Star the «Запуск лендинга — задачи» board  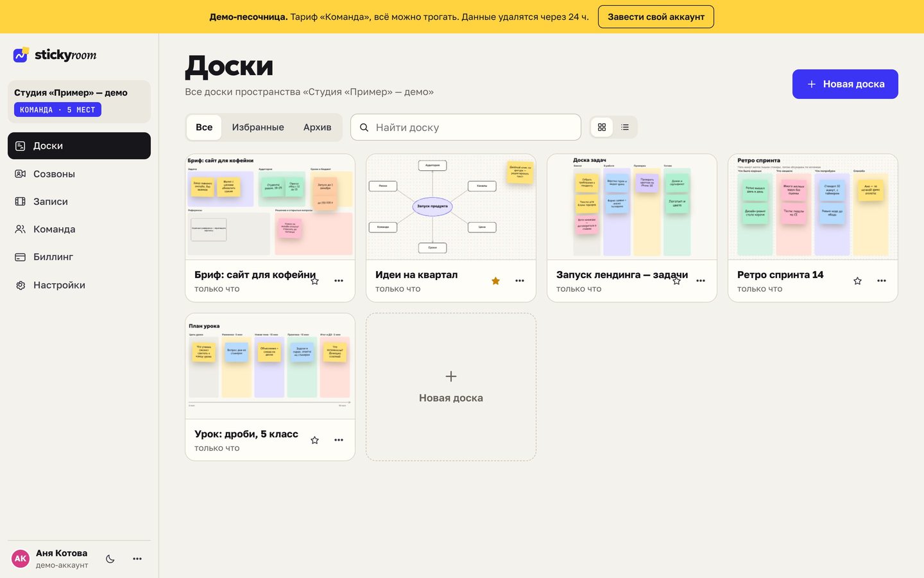pos(676,281)
